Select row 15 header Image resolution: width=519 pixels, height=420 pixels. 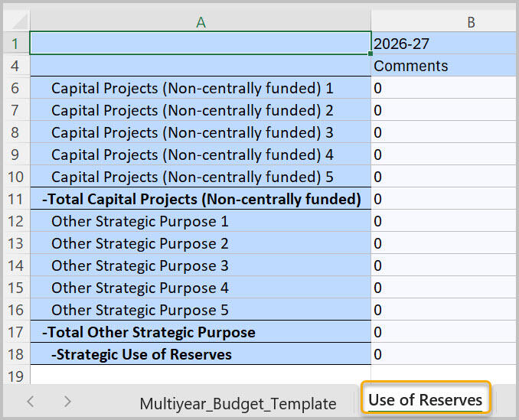click(17, 288)
